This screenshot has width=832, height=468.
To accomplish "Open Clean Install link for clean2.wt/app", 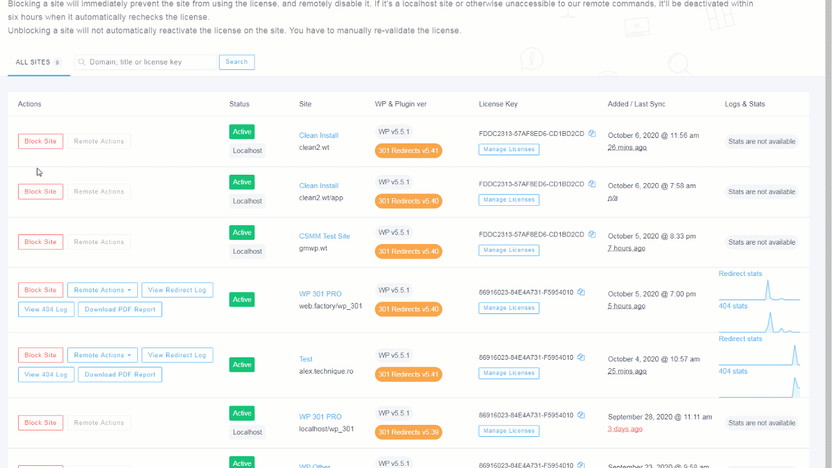I will point(318,186).
